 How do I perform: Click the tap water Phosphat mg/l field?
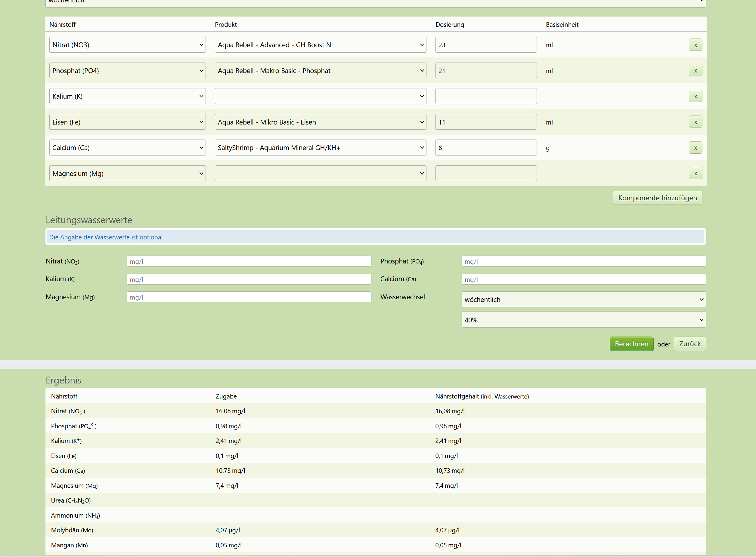[x=583, y=261]
